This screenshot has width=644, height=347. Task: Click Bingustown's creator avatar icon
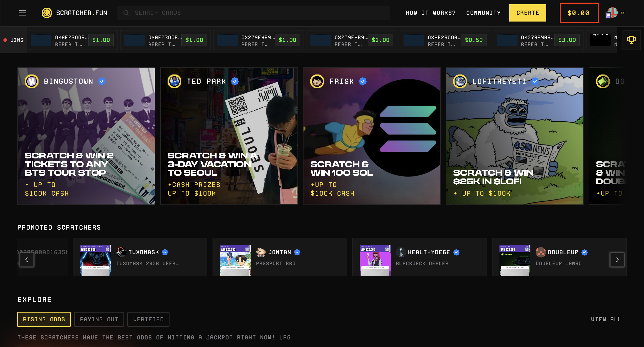pos(31,81)
